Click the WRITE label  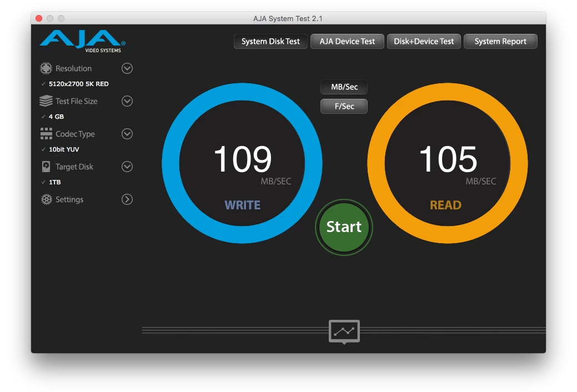(x=243, y=205)
